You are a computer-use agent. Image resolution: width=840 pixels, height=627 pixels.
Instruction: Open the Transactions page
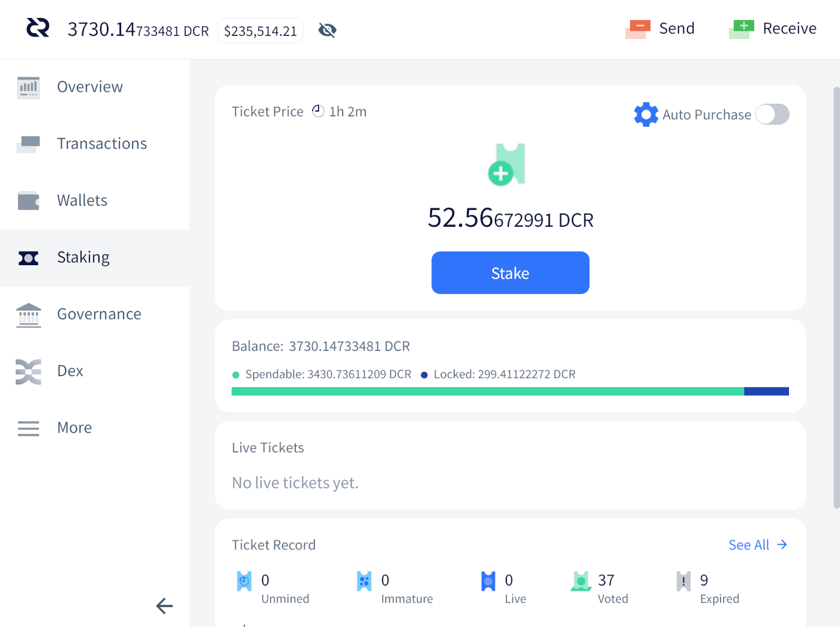[x=102, y=143]
